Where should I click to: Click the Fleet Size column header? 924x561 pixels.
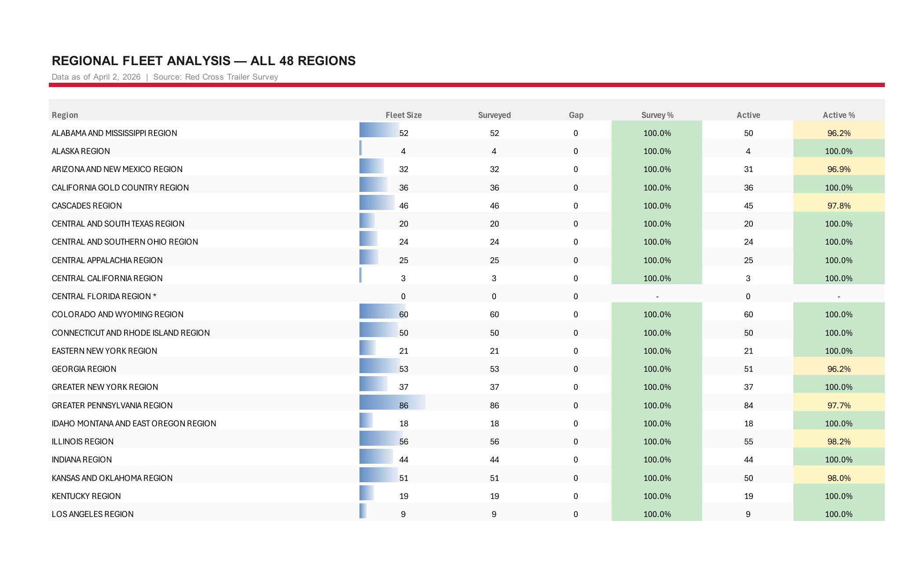(403, 115)
